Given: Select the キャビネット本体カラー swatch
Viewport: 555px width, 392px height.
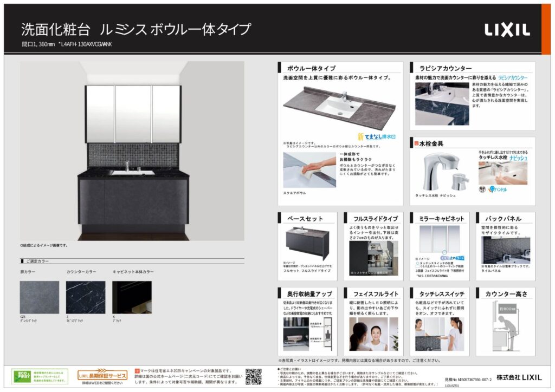Looking at the screenshot, I should (132, 297).
